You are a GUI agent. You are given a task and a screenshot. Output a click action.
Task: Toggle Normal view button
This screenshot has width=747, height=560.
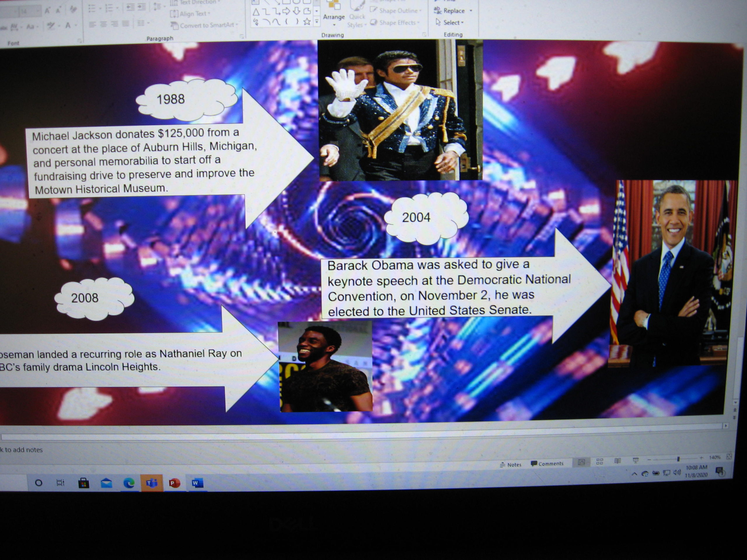pos(581,462)
